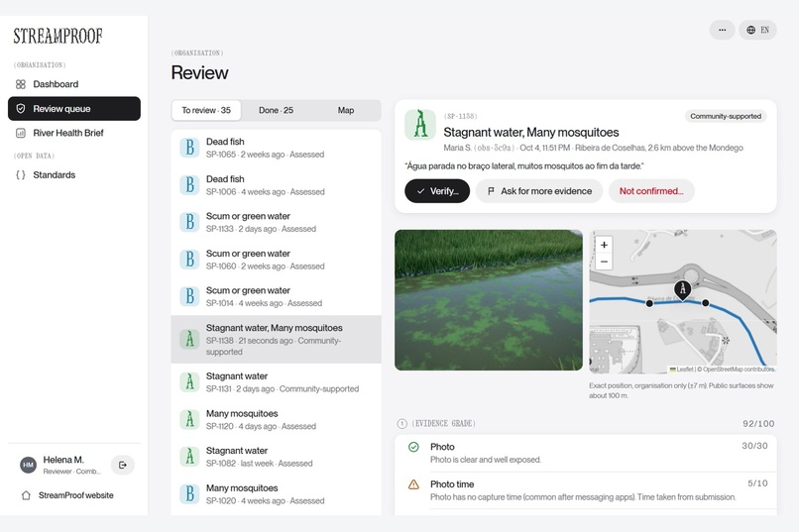Zoom out on the map
Viewport: 799px width, 532px height.
pos(604,262)
